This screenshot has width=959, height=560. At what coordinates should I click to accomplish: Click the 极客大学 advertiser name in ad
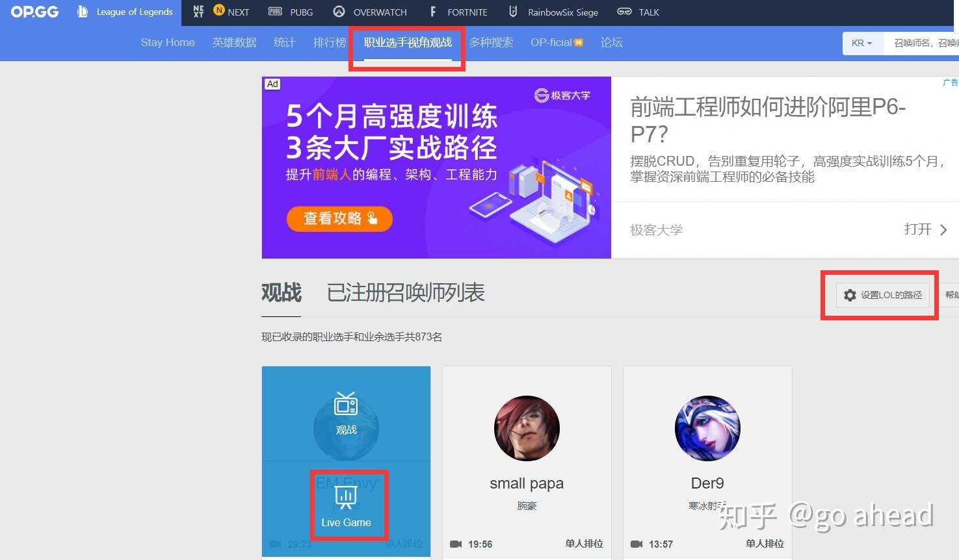(656, 230)
